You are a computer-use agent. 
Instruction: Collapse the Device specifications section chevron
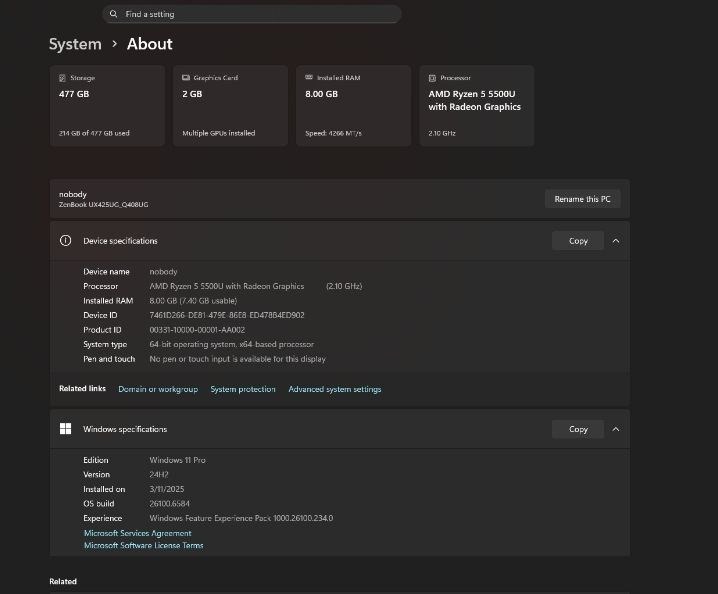click(616, 241)
